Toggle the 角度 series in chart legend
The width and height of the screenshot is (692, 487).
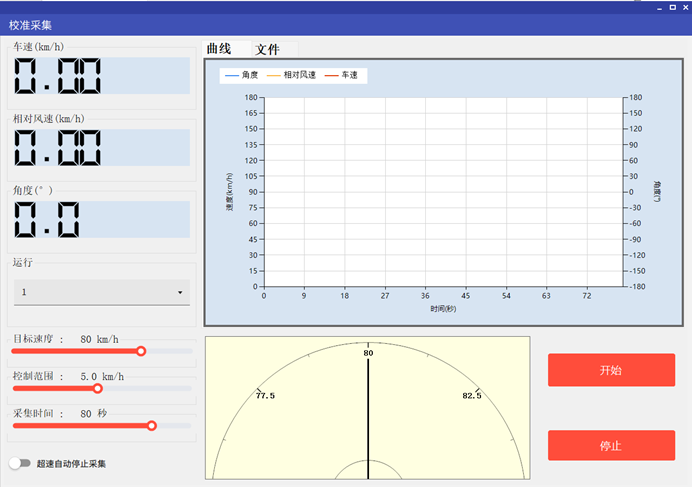[x=242, y=75]
